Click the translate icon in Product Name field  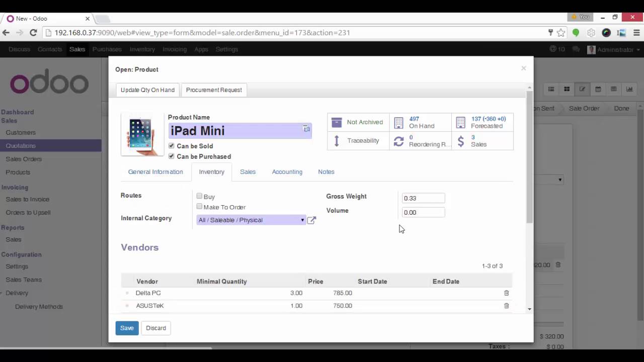[x=306, y=129]
